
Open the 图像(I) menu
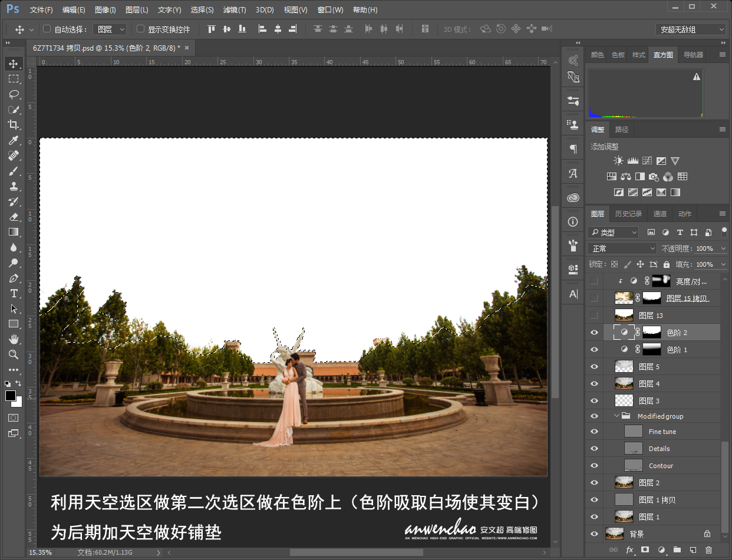point(105,10)
